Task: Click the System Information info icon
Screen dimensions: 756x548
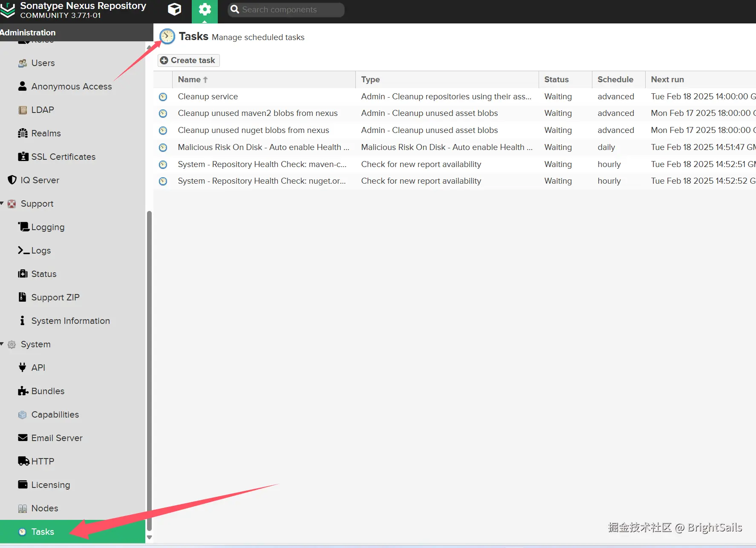Action: coord(22,320)
